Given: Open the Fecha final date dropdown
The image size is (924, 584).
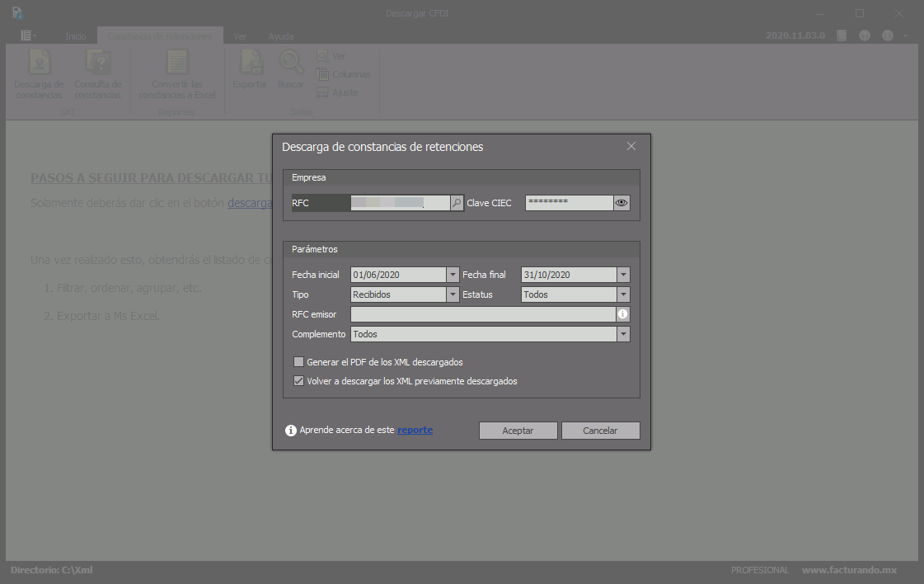Looking at the screenshot, I should (623, 275).
